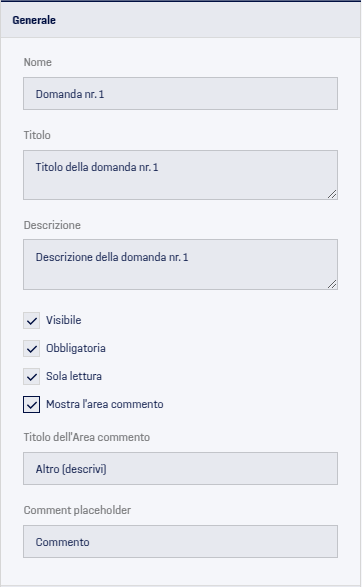Click into the Nome input field

click(x=180, y=94)
